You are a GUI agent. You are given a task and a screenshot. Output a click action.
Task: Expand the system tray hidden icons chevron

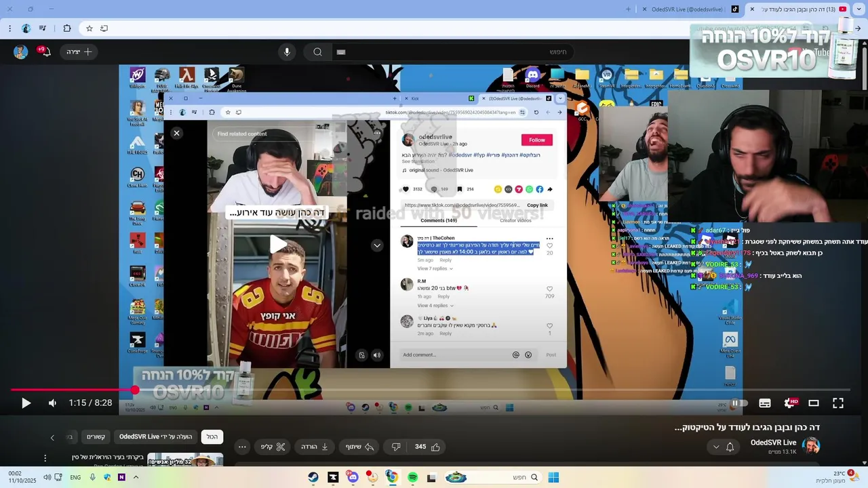click(136, 477)
